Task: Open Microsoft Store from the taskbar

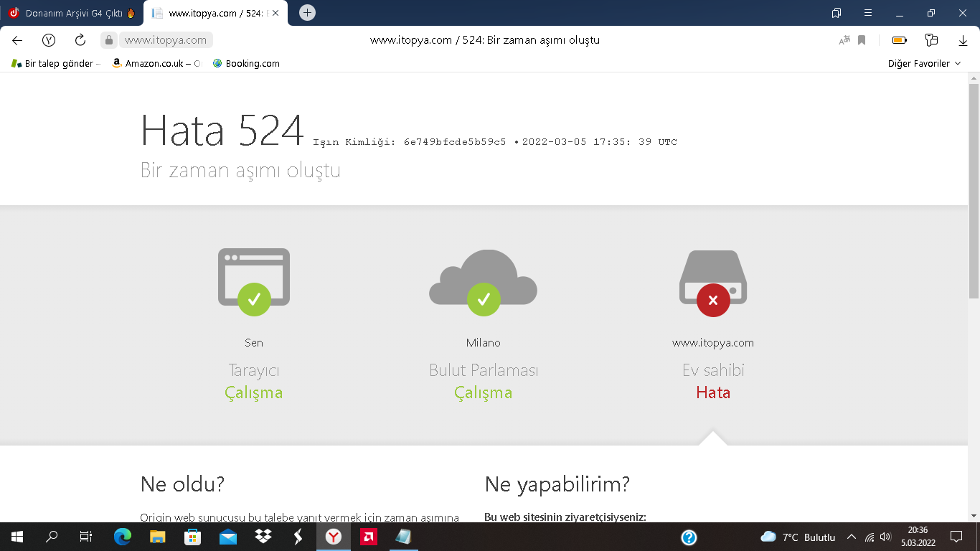Action: click(x=193, y=537)
